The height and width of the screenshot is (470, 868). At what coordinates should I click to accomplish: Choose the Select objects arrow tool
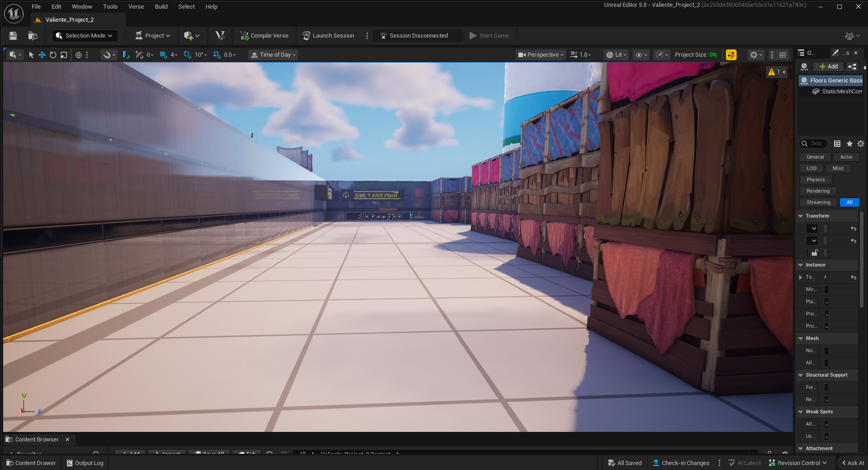click(x=31, y=55)
